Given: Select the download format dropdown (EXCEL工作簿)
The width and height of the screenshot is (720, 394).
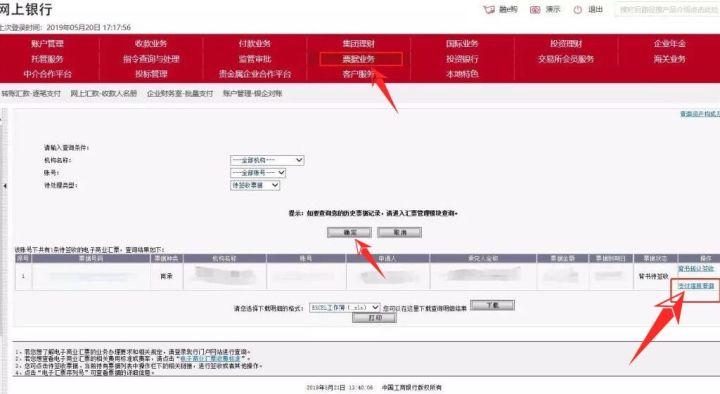Looking at the screenshot, I should click(345, 307).
